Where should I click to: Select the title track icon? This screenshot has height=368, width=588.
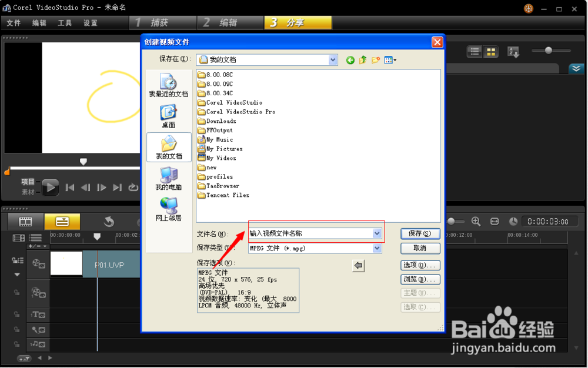(x=38, y=315)
